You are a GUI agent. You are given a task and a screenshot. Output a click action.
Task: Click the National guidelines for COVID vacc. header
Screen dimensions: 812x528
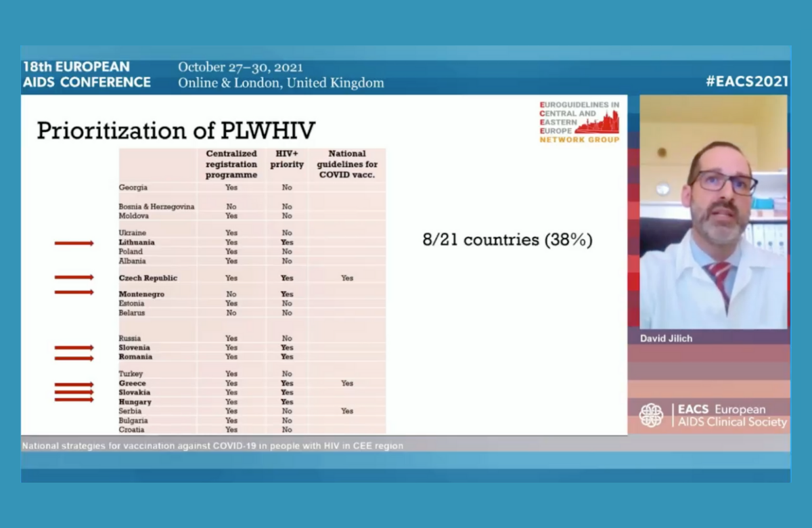coord(347,164)
